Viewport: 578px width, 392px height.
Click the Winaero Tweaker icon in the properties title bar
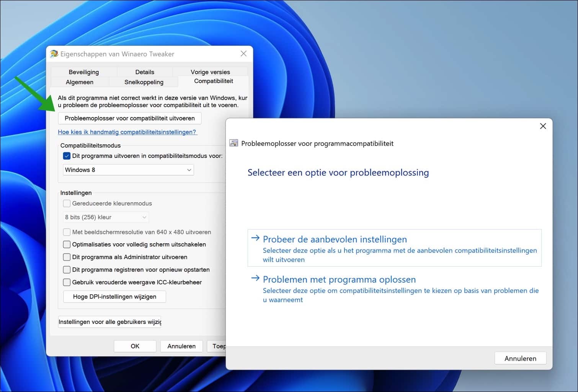point(54,54)
